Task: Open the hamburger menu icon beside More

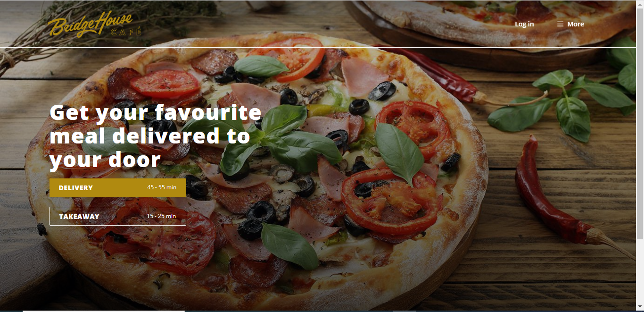Action: 560,24
